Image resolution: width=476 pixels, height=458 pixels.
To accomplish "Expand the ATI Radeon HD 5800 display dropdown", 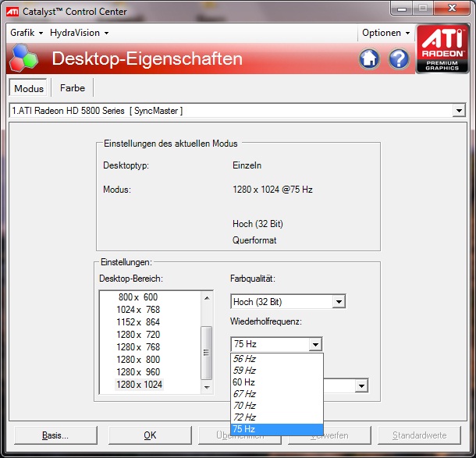I will tap(459, 111).
